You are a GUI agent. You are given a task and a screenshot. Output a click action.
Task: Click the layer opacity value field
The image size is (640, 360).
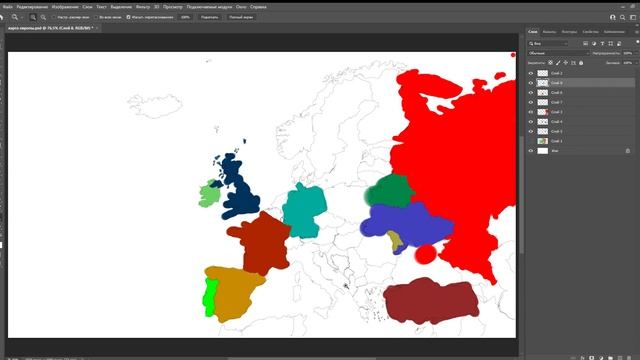(628, 53)
